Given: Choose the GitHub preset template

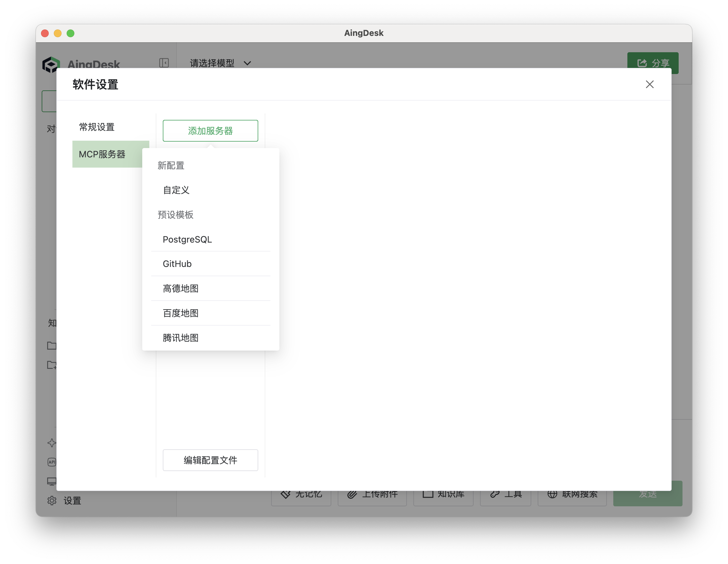Looking at the screenshot, I should [x=177, y=264].
